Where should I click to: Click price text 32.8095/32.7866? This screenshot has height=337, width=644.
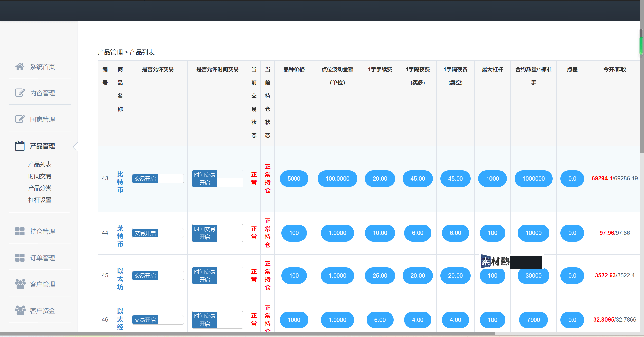(x=615, y=320)
